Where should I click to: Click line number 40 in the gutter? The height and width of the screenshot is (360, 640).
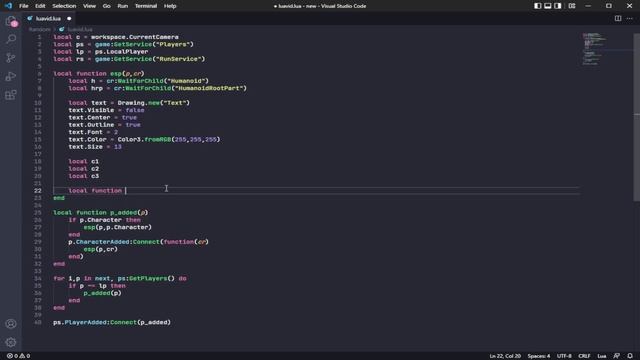[38, 322]
